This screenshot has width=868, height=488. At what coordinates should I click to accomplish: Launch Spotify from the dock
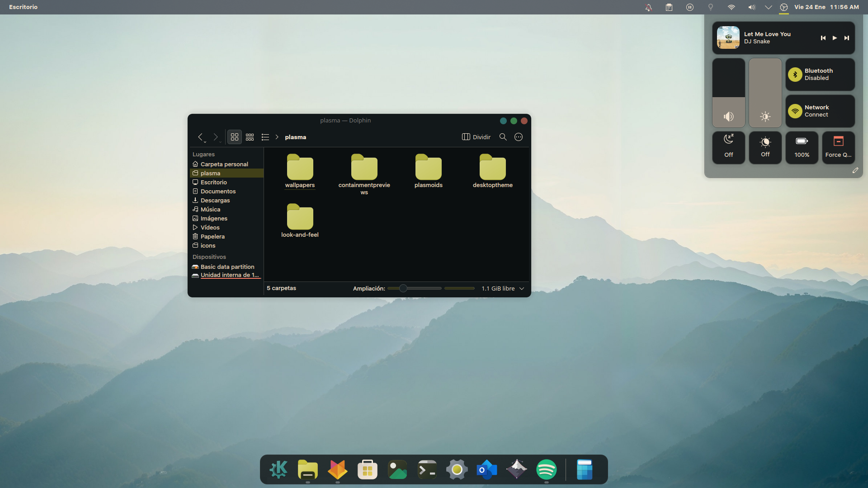pyautogui.click(x=547, y=469)
